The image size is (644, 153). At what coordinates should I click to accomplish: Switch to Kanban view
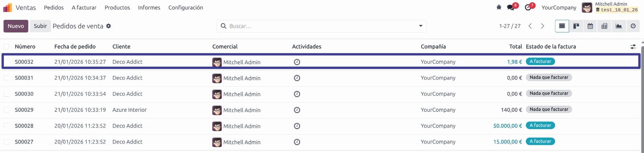[576, 26]
